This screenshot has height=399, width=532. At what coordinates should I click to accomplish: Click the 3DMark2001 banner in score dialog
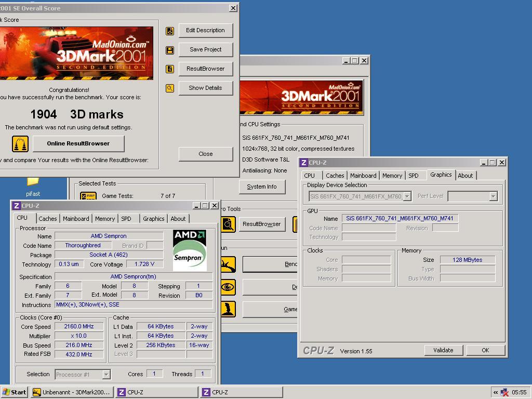76,53
